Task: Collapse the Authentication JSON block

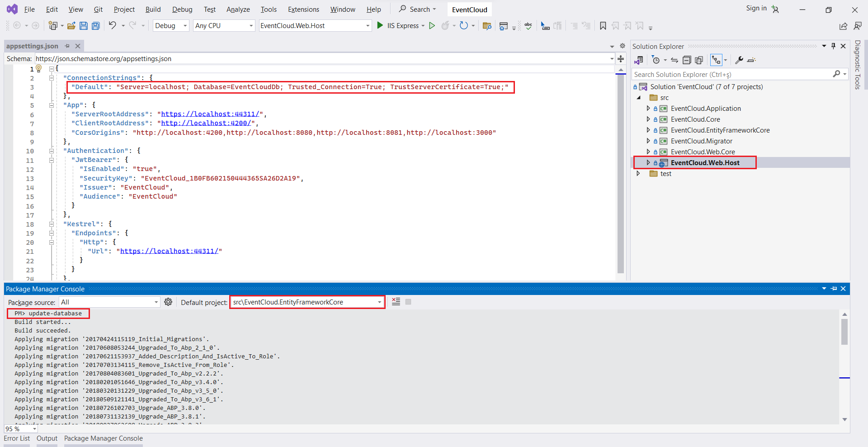Action: pyautogui.click(x=52, y=151)
